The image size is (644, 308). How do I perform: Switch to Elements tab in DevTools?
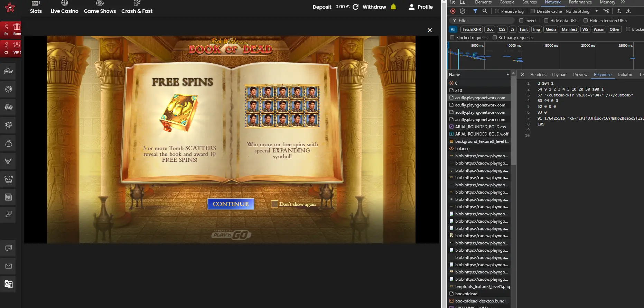point(483,2)
